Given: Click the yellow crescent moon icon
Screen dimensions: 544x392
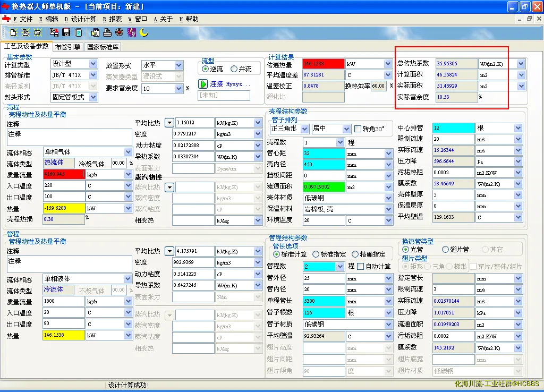Looking at the screenshot, I should (x=143, y=32).
